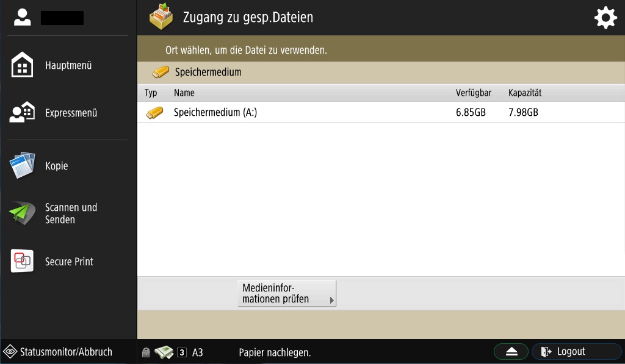Click the Hauptmenü home icon

23,65
